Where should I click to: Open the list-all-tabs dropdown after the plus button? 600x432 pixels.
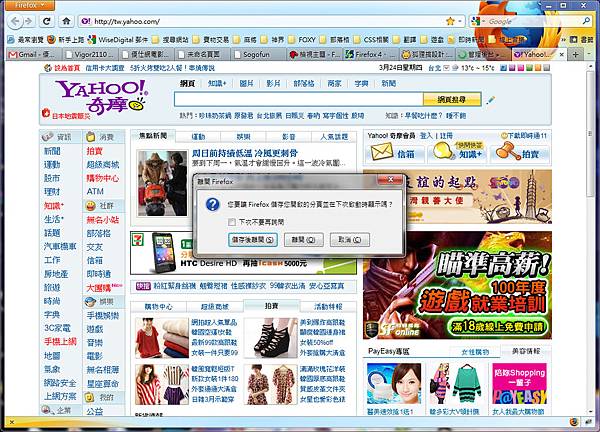(589, 54)
